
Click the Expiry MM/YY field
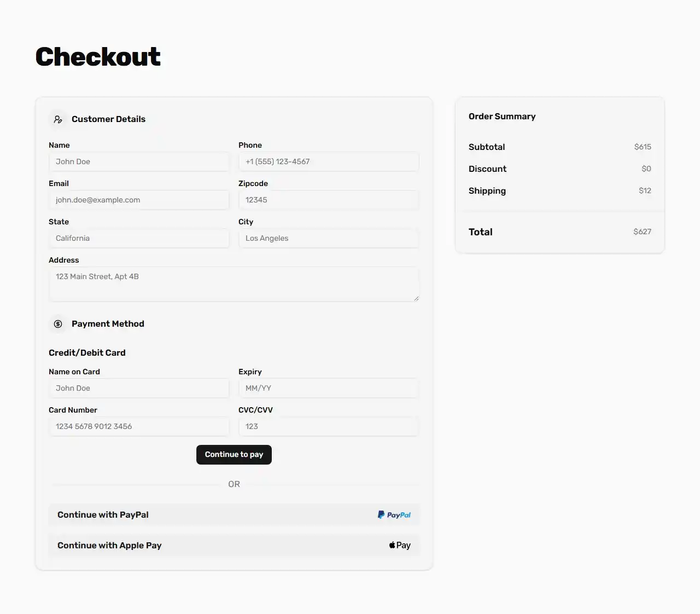click(328, 388)
